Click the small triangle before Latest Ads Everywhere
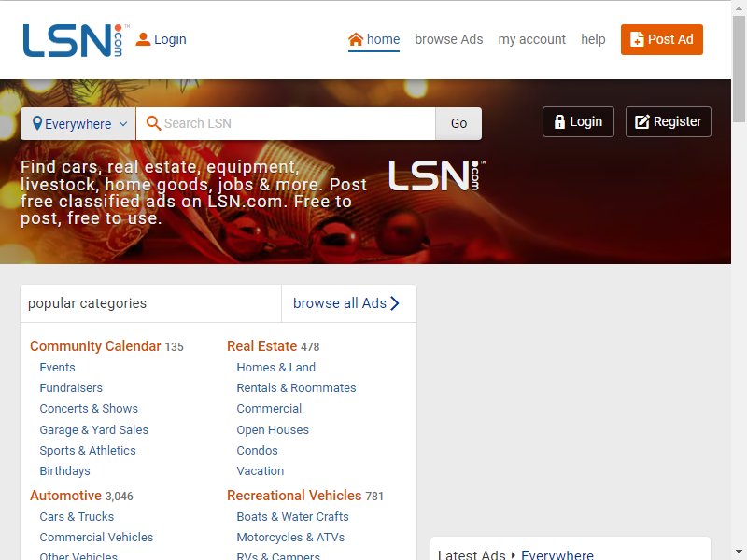The width and height of the screenshot is (747, 560). pyautogui.click(x=513, y=554)
